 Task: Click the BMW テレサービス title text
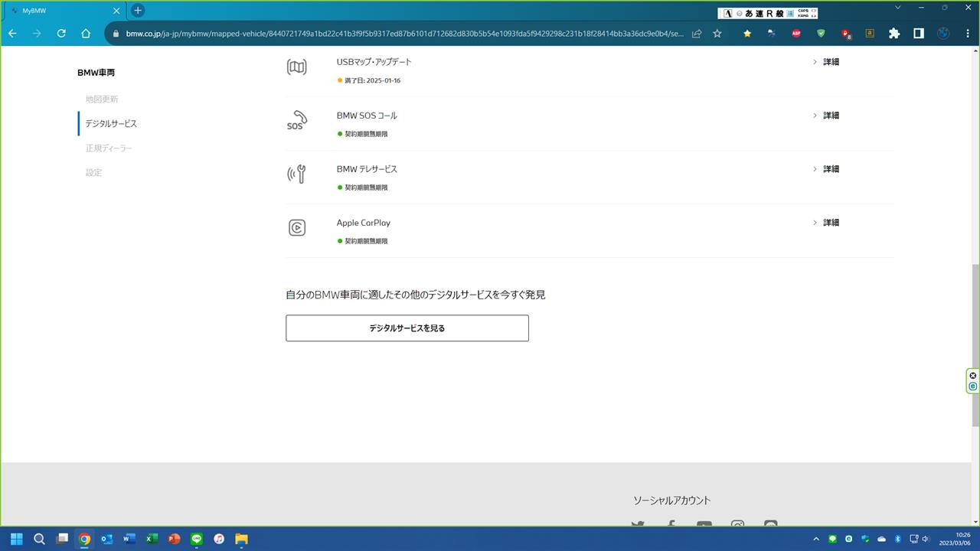click(367, 169)
